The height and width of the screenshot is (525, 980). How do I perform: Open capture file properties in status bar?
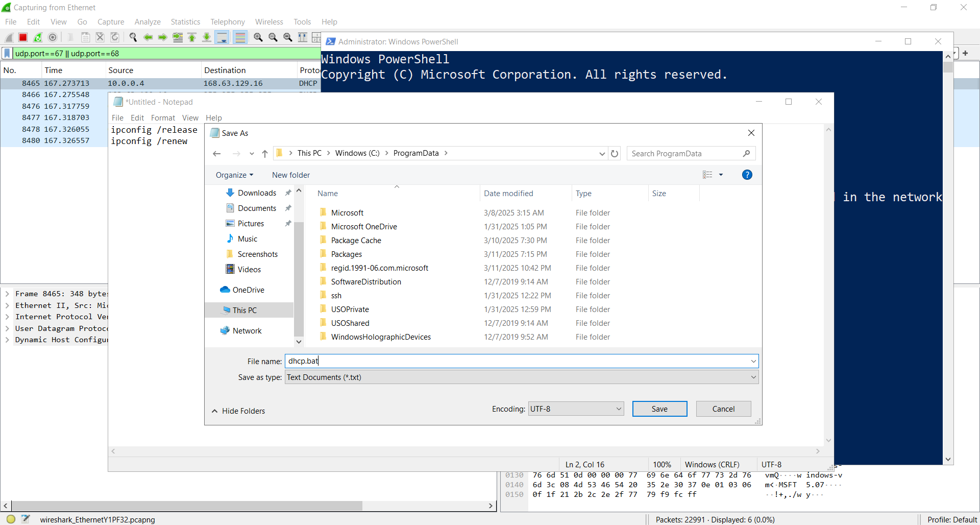click(x=26, y=519)
